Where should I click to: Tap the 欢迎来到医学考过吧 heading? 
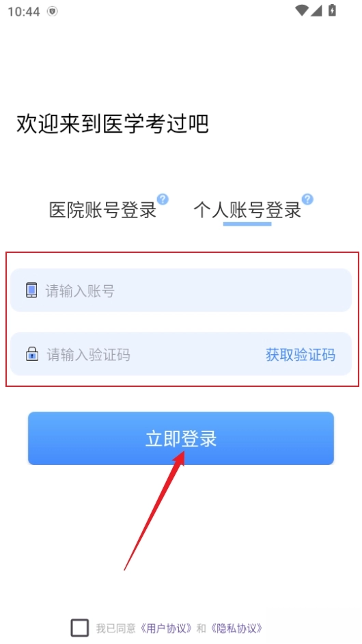click(x=113, y=124)
